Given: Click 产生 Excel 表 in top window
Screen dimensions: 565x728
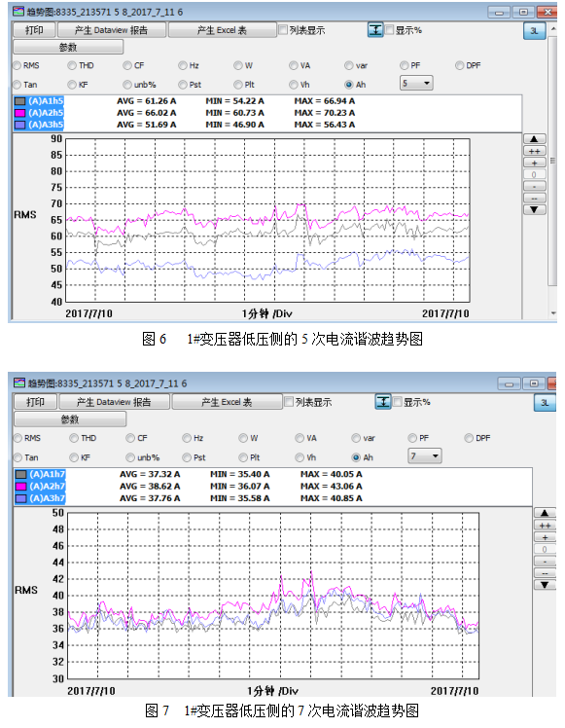Looking at the screenshot, I should click(x=222, y=30).
